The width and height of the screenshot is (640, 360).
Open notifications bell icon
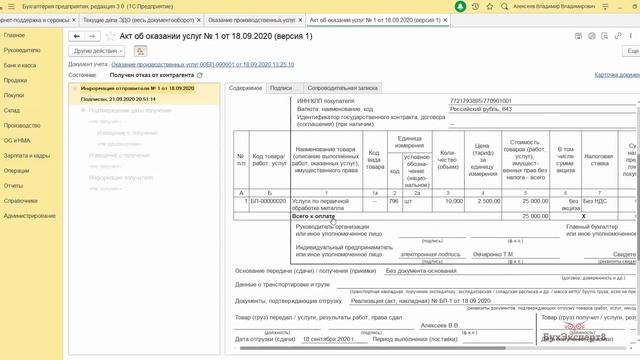click(x=460, y=7)
